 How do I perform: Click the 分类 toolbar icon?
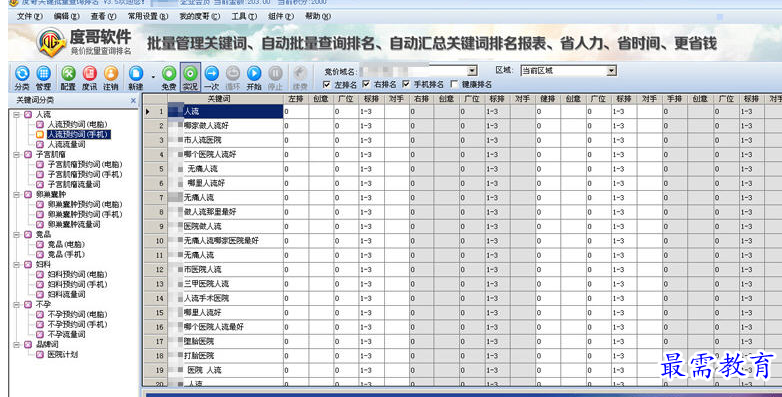tap(22, 74)
